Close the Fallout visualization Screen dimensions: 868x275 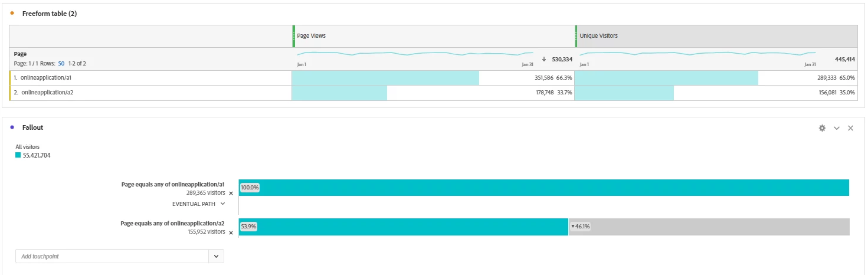[x=850, y=128]
